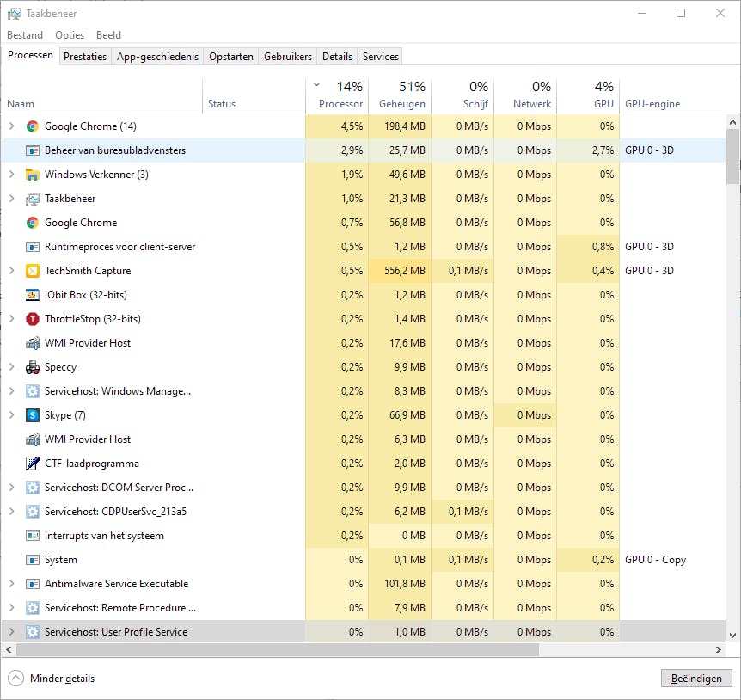741x700 pixels.
Task: Click the Servicehost: User Profile Service icon
Action: [32, 632]
